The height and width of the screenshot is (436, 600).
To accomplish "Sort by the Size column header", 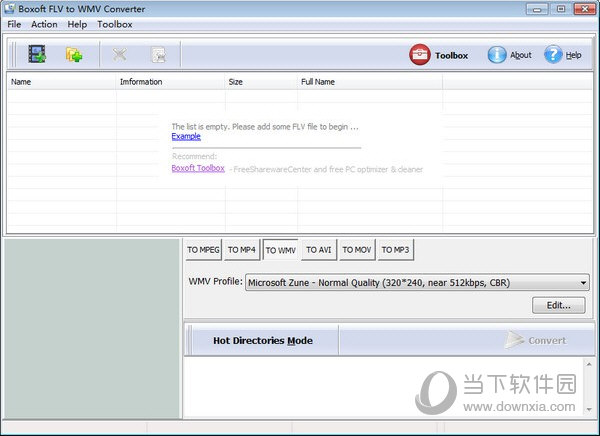I will coord(261,82).
